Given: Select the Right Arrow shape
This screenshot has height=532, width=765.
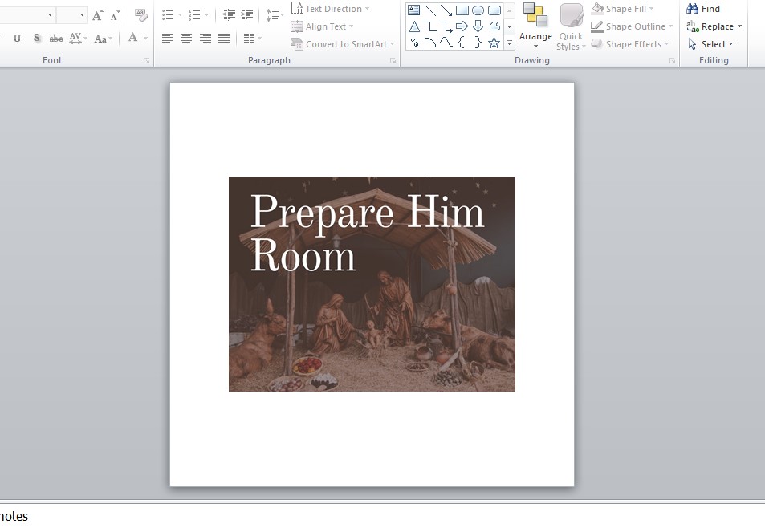Looking at the screenshot, I should tap(462, 26).
